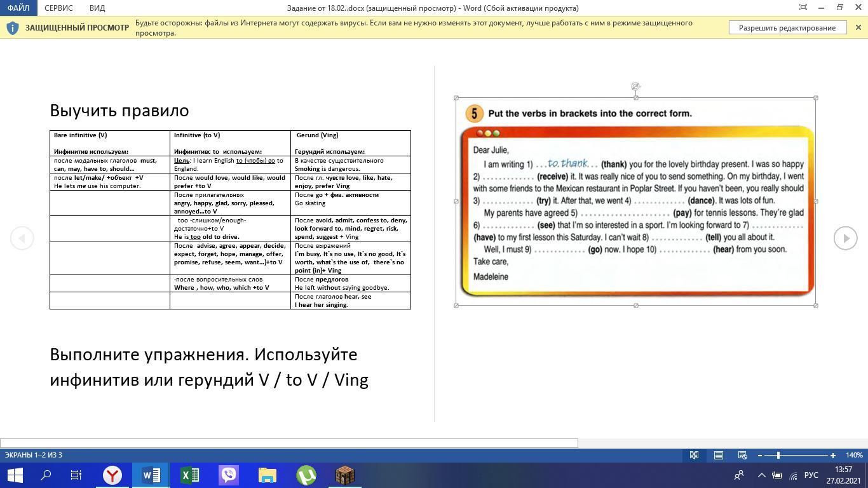The width and height of the screenshot is (868, 488).
Task: Click the Разрешить редактирование button
Action: click(787, 27)
